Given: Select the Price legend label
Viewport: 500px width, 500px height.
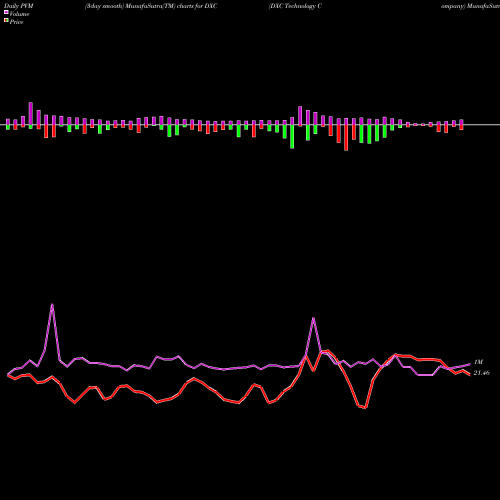Looking at the screenshot, I should click(x=16, y=22).
